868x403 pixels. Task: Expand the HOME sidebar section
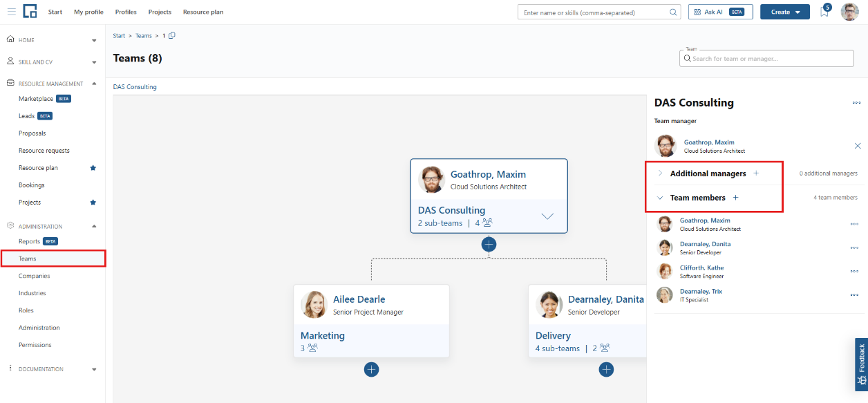[x=94, y=40]
